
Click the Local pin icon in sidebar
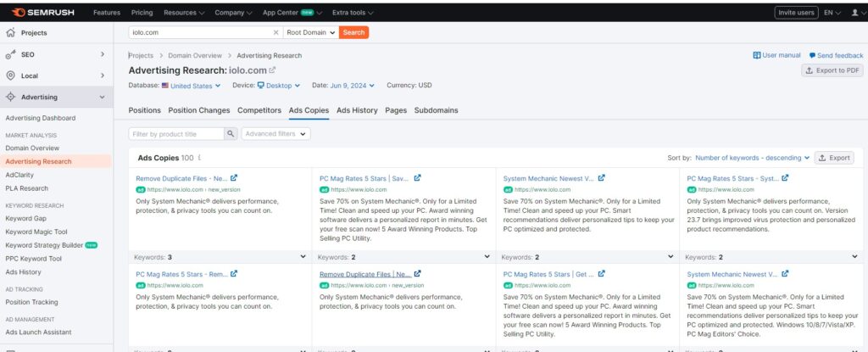[x=10, y=75]
